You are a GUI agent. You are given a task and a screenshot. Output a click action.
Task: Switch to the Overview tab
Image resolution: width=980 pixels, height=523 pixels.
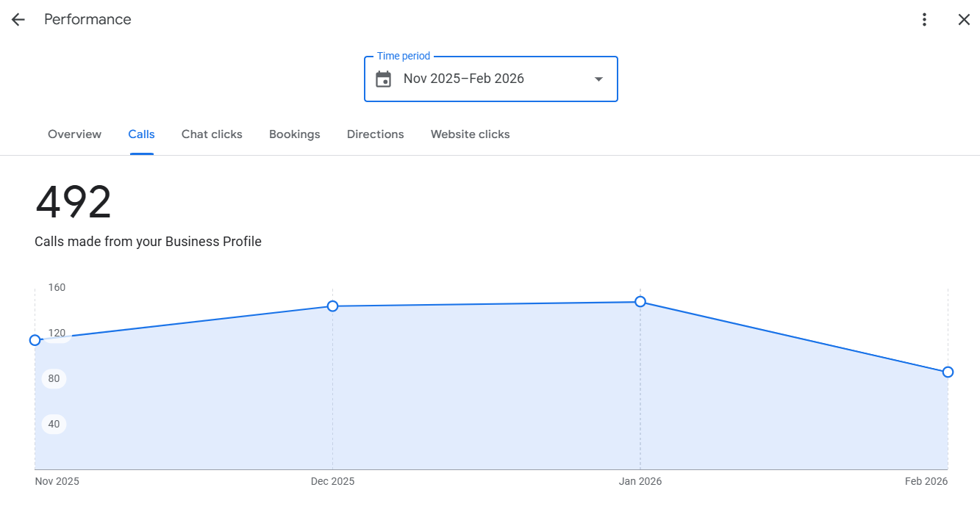click(74, 134)
